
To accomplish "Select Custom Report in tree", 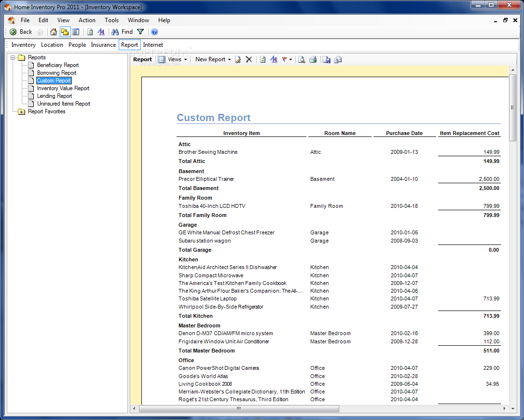I will (54, 81).
